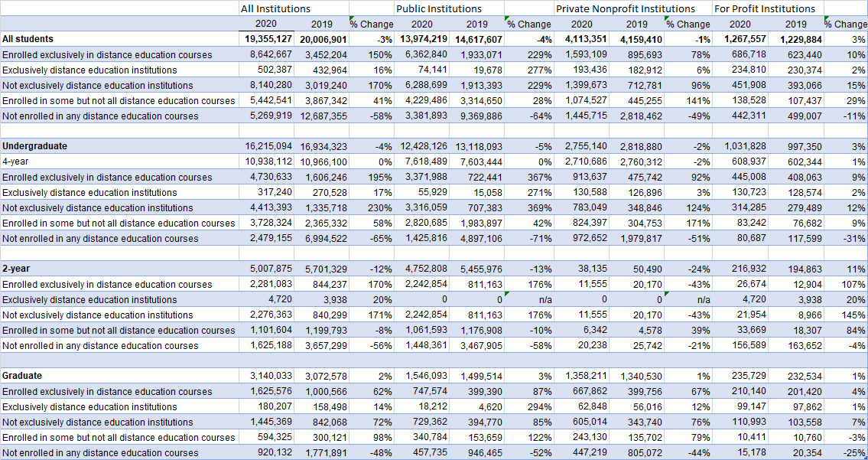The height and width of the screenshot is (460, 868).
Task: Select the 38,135 cell
Action: point(581,269)
